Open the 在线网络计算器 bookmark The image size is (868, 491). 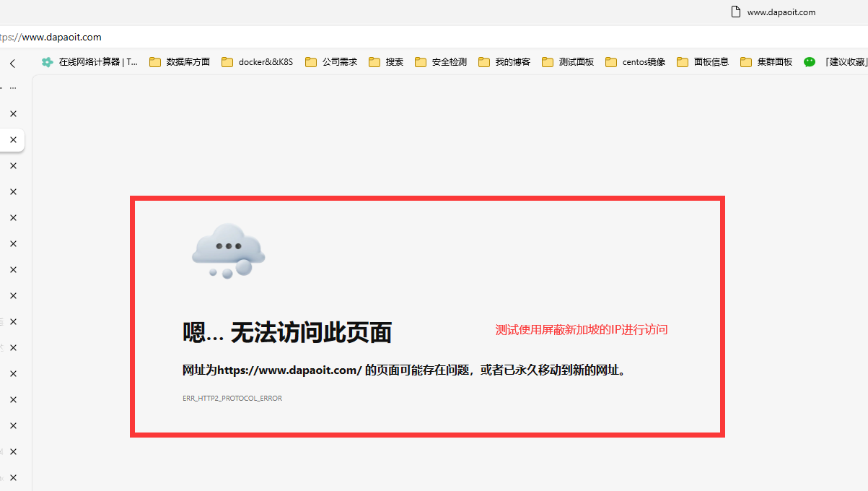(89, 62)
